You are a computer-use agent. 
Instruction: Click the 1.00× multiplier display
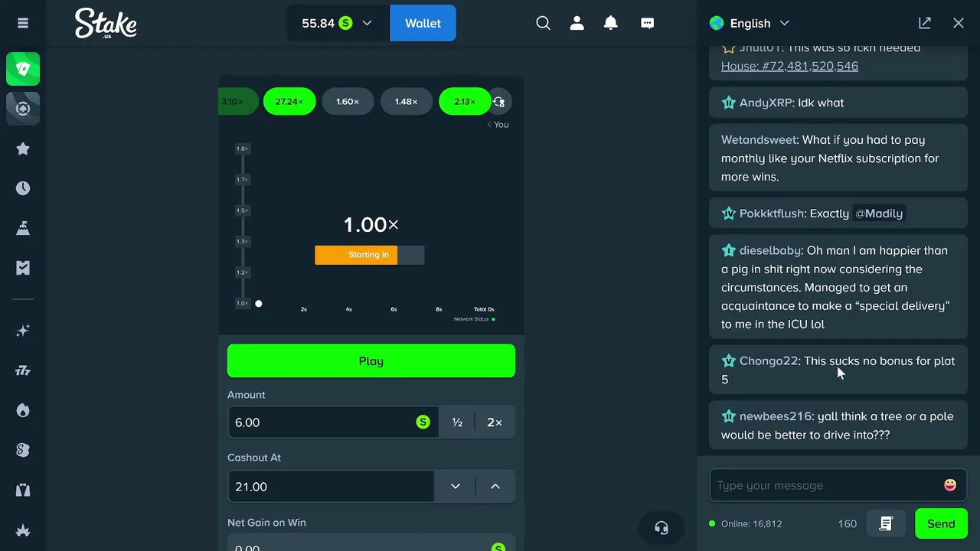coord(371,224)
